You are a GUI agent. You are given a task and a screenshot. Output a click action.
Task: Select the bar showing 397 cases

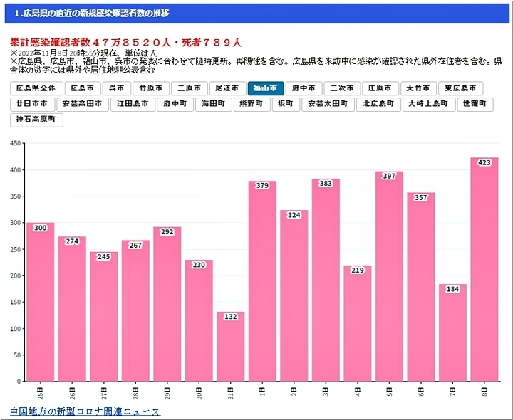point(389,278)
